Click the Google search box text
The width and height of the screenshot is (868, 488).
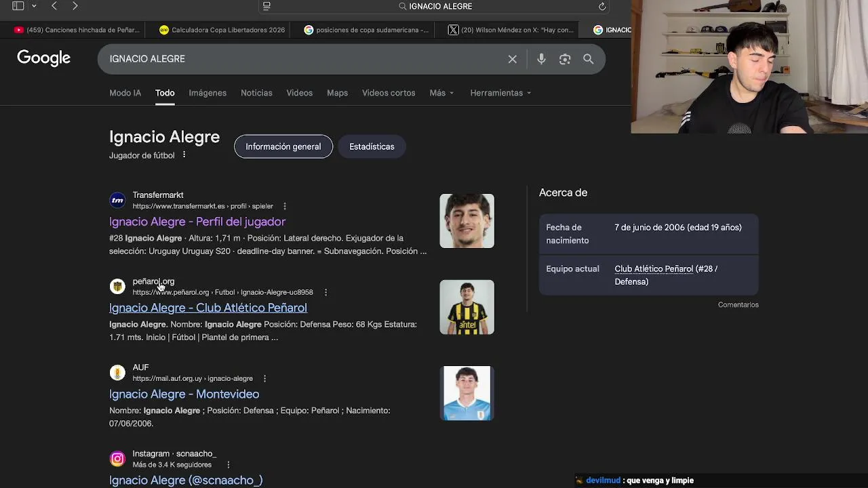pos(147,59)
